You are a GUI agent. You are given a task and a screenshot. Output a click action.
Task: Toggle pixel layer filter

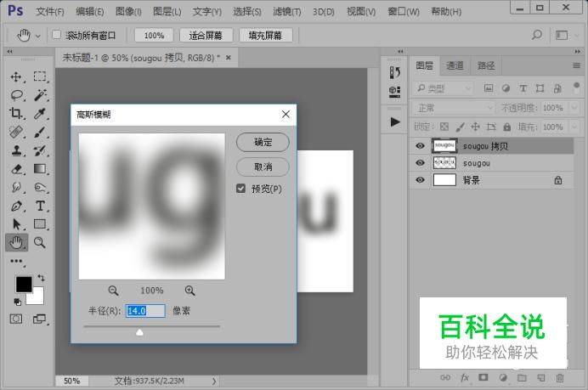click(x=489, y=88)
